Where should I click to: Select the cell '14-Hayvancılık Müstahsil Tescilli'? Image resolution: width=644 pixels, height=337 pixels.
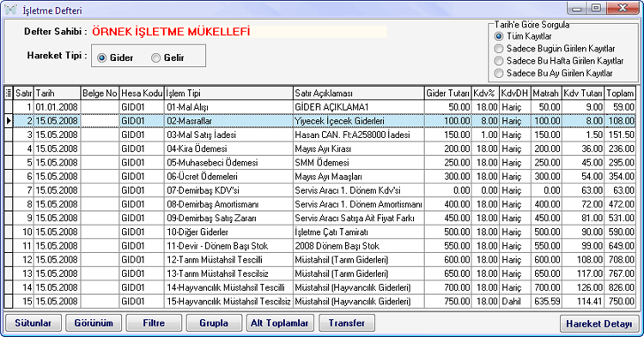click(x=228, y=288)
